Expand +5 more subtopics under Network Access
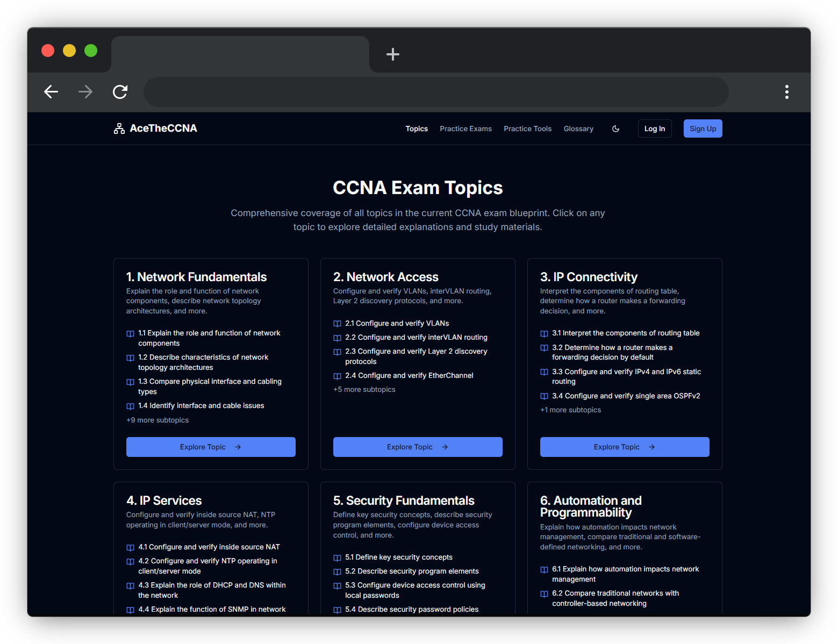Image resolution: width=838 pixels, height=644 pixels. point(364,389)
